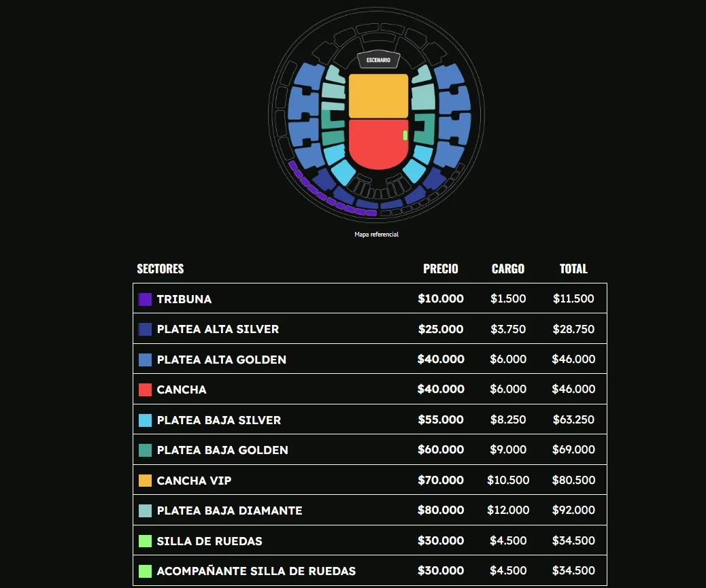Click the Cancha VIP yellow legend swatch

tap(145, 481)
